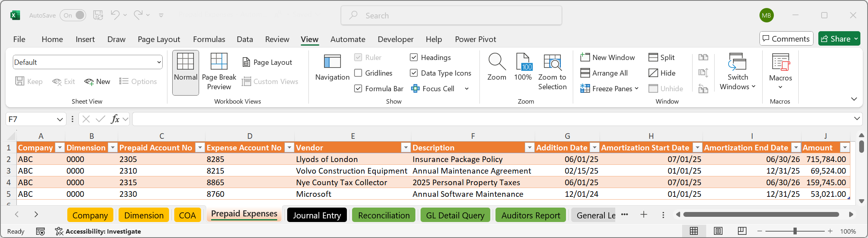Click Zoom to Selection
Image resolution: width=868 pixels, height=238 pixels.
click(x=552, y=72)
